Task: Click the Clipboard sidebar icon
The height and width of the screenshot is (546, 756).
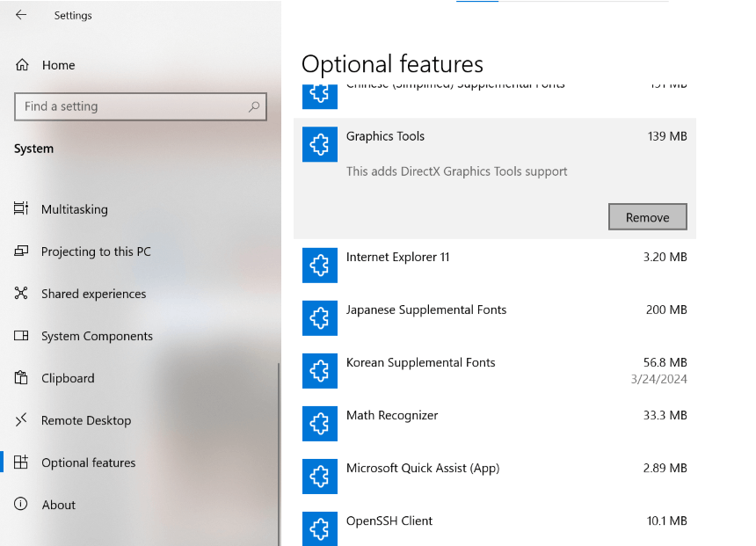Action: (21, 378)
